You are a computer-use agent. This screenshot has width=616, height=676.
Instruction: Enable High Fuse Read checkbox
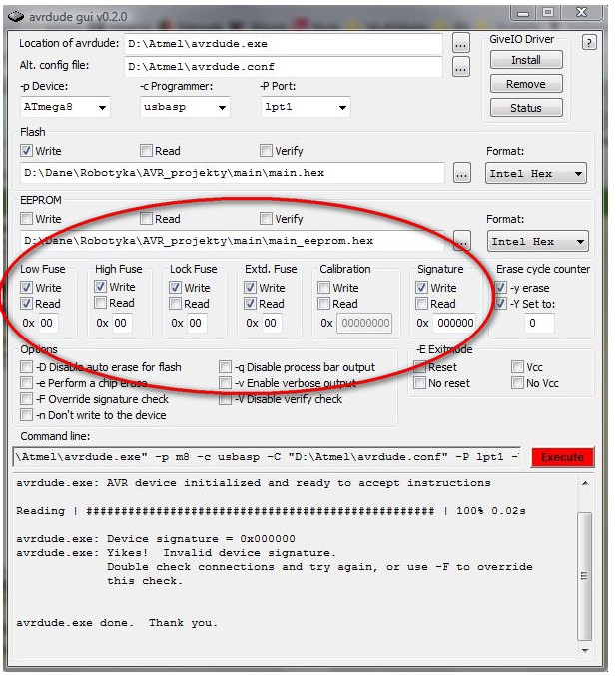click(x=100, y=303)
